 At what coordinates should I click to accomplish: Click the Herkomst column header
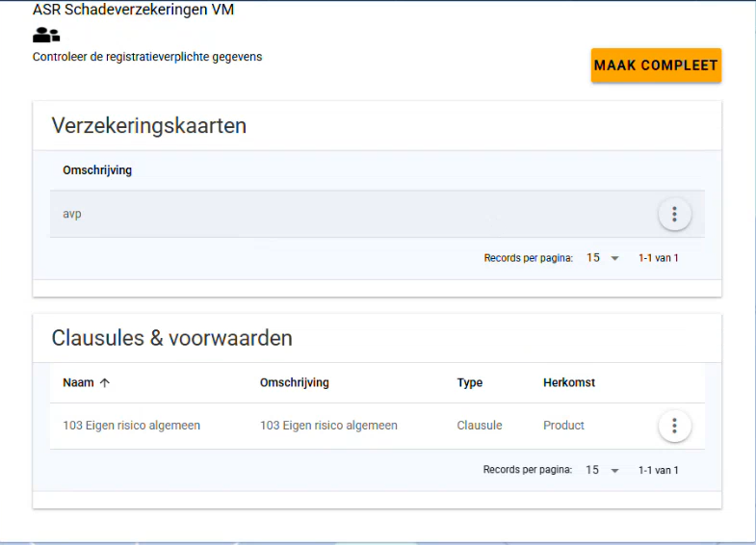point(568,383)
